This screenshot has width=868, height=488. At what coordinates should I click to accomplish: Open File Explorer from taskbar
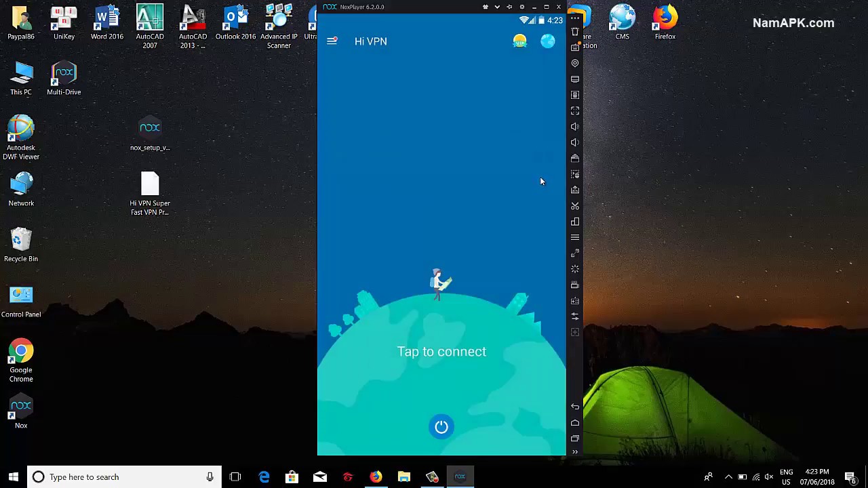(x=404, y=477)
